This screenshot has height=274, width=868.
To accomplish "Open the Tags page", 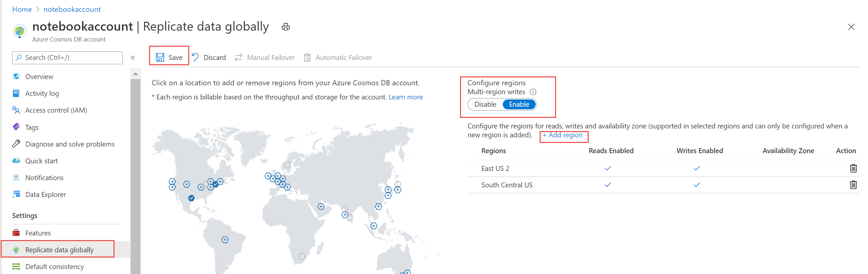I will click(32, 127).
